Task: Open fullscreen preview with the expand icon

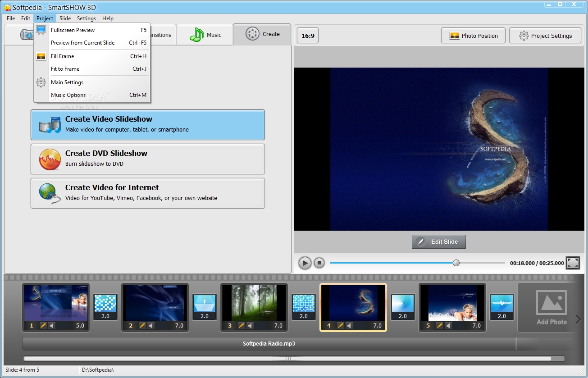Action: [x=573, y=263]
